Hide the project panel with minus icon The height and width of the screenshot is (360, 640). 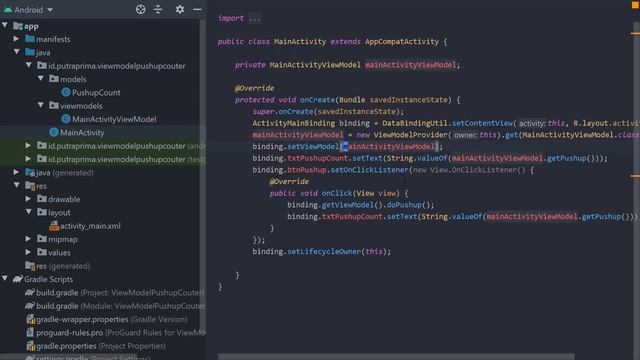coord(197,9)
